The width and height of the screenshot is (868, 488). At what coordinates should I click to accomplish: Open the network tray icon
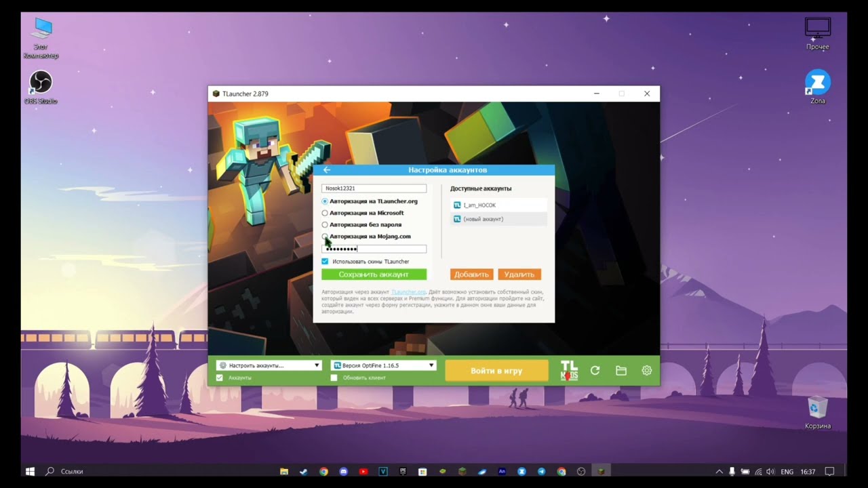pos(758,472)
